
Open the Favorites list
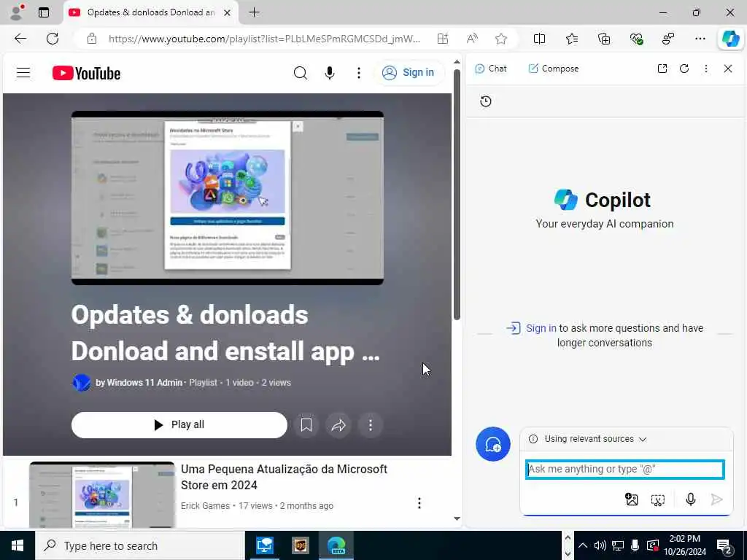click(x=572, y=39)
